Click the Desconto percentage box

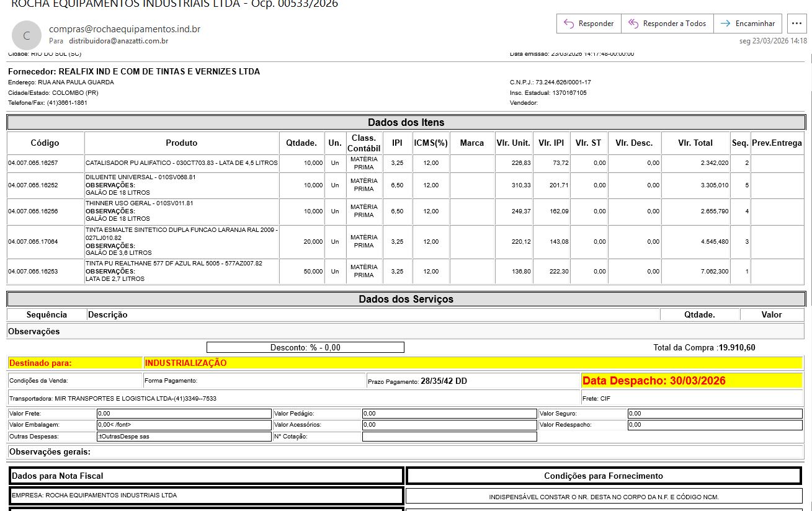[x=305, y=347]
